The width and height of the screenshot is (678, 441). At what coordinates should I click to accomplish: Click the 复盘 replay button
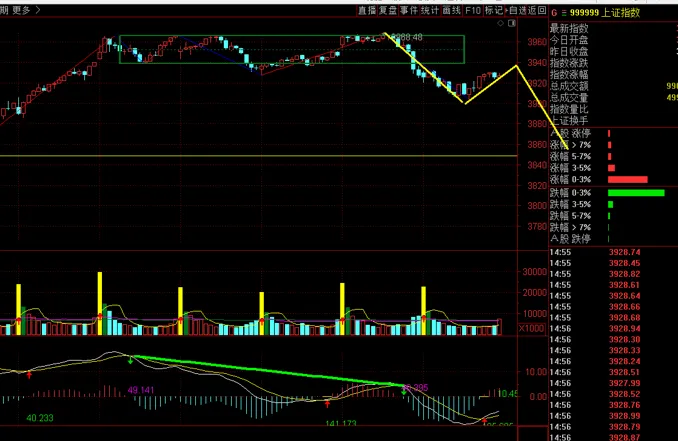[388, 10]
